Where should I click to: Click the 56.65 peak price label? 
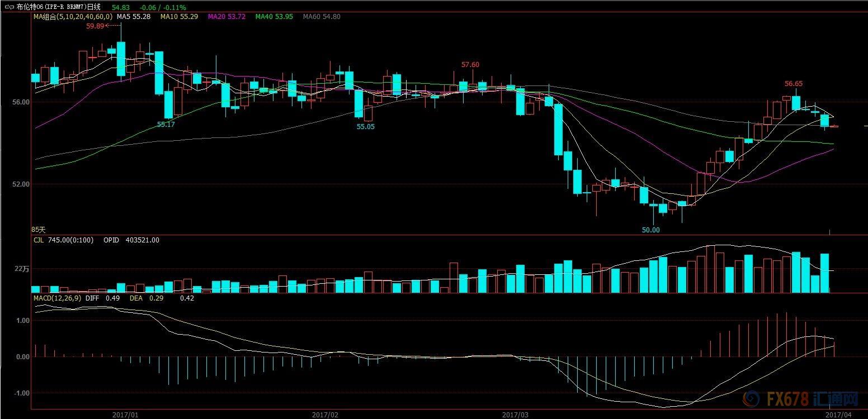coord(793,84)
